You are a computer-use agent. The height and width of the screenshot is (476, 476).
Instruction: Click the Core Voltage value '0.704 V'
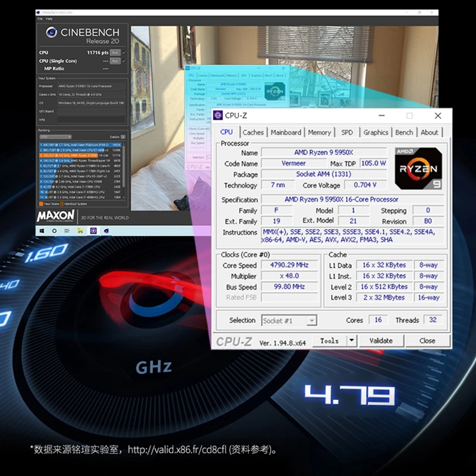[365, 185]
